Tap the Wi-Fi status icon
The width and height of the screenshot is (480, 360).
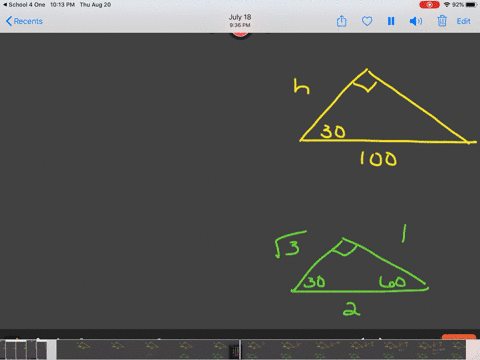point(447,5)
